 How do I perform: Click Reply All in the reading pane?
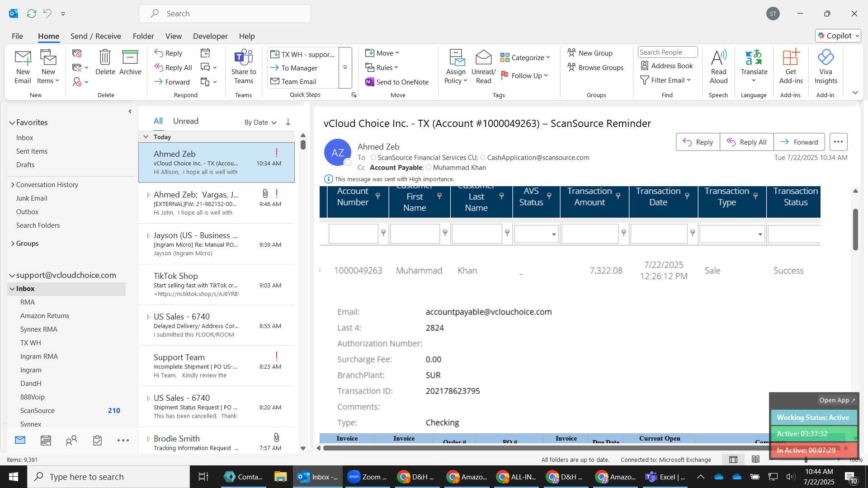pos(746,142)
